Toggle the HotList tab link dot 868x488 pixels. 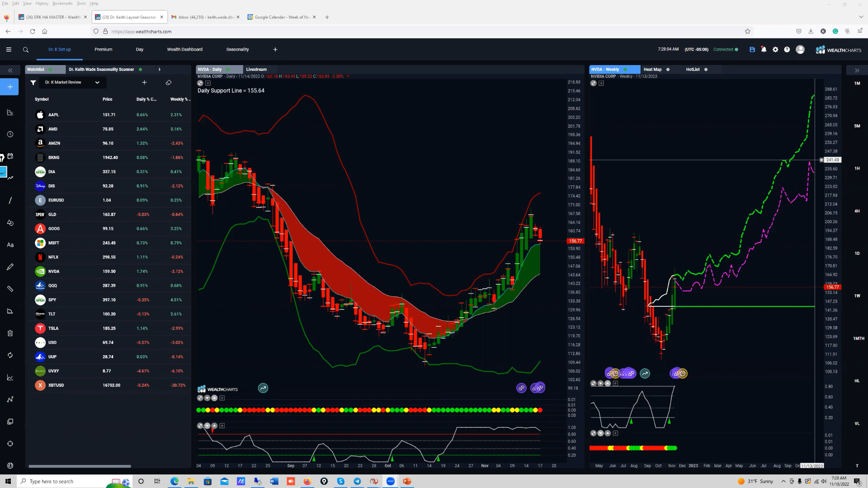pyautogui.click(x=706, y=70)
